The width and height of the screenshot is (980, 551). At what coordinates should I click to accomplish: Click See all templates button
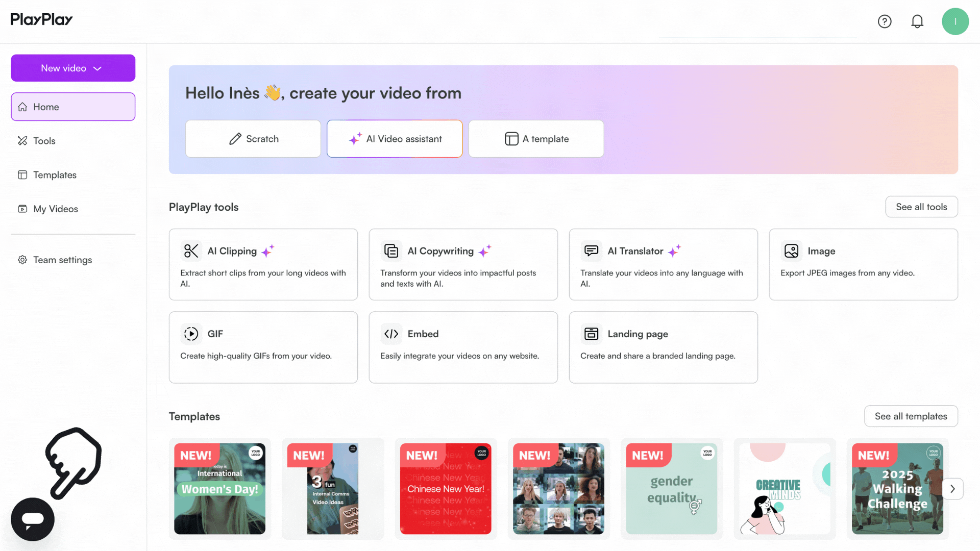(911, 416)
